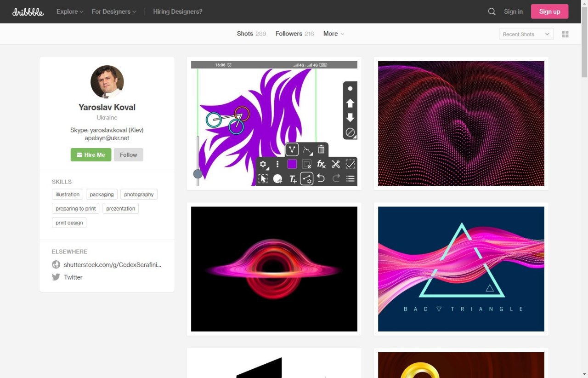This screenshot has height=378, width=588.
Task: Open the purple flame vector editor shot
Action: click(274, 123)
